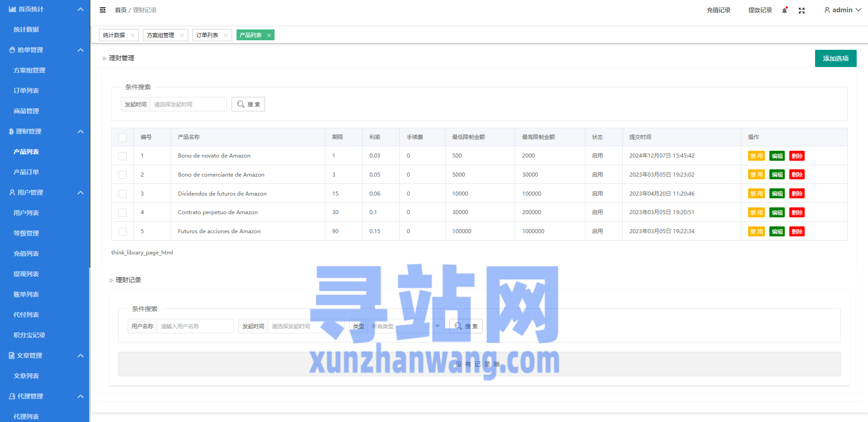The height and width of the screenshot is (422, 868).
Task: Close the 方案组管理 tab using X icon
Action: coord(182,35)
